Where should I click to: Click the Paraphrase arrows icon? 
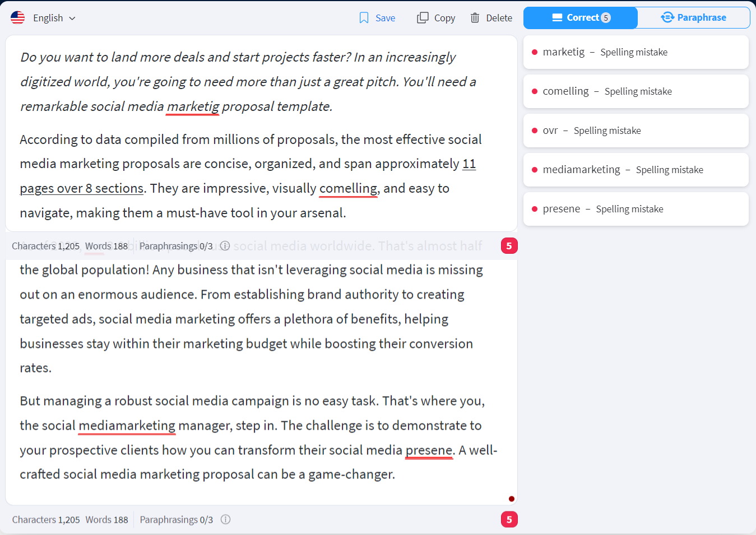667,17
